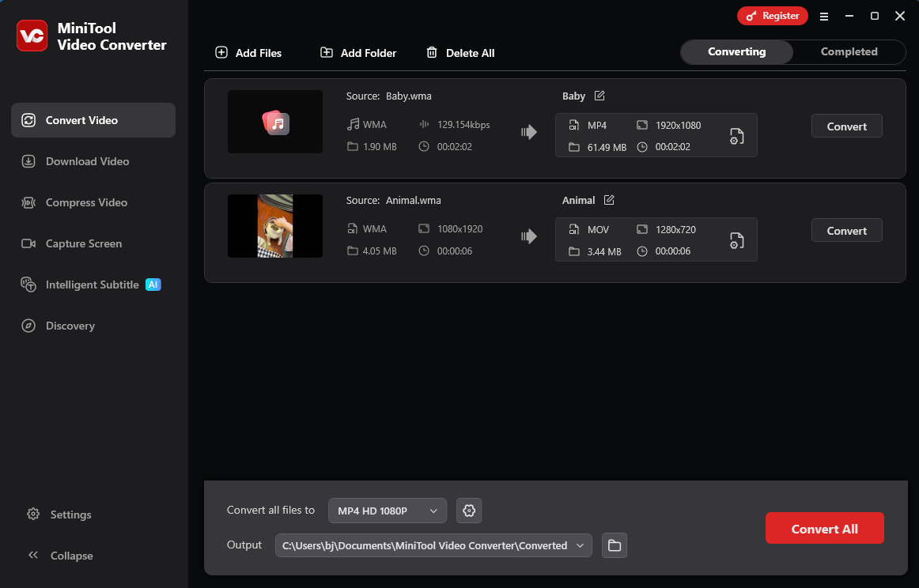This screenshot has height=588, width=919.
Task: Click the Convert All button
Action: (x=825, y=528)
